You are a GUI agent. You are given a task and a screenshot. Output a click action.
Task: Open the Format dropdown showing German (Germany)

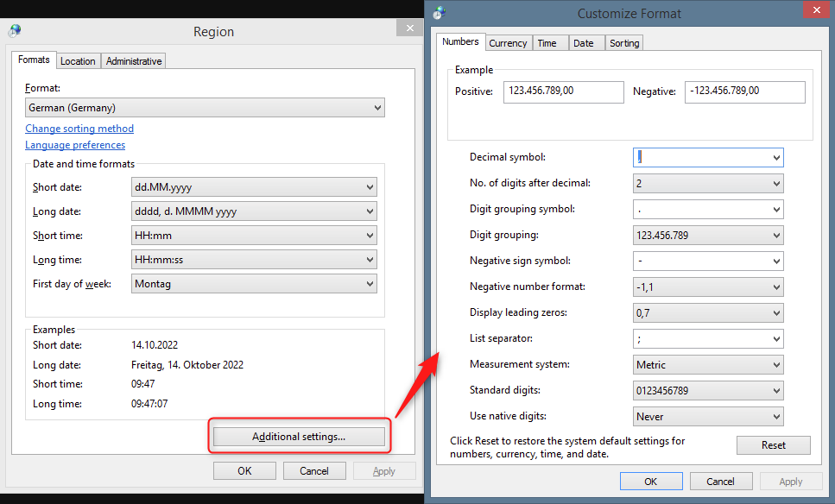pos(205,108)
